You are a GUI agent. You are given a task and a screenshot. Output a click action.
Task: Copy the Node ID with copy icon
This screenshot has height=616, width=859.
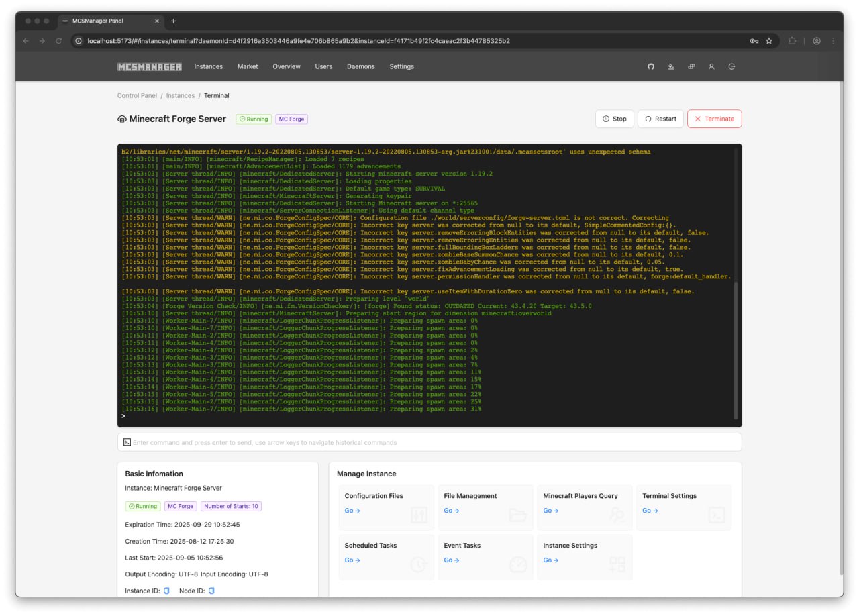pos(211,591)
